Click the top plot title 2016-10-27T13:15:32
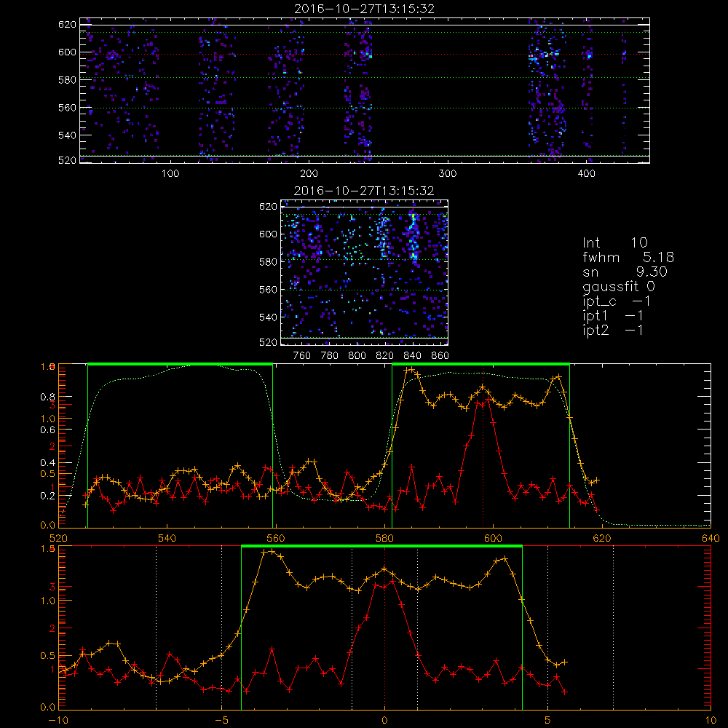The image size is (728, 728). (x=365, y=9)
